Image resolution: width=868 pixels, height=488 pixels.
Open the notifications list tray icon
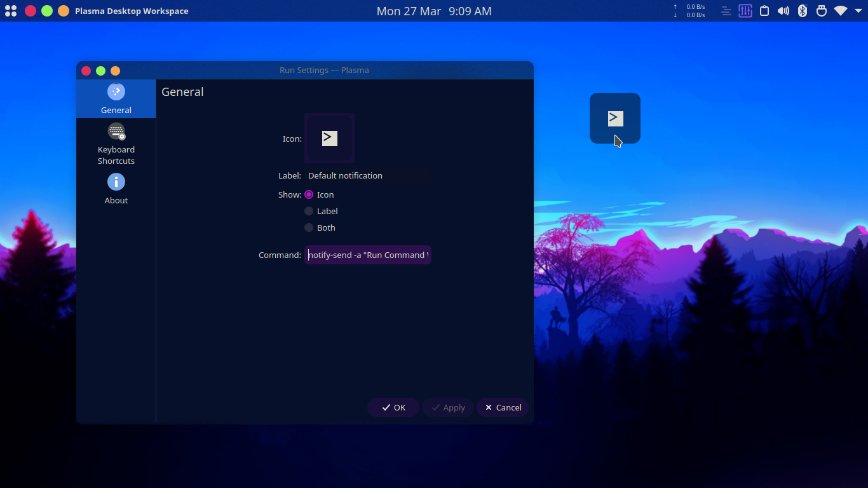click(726, 11)
